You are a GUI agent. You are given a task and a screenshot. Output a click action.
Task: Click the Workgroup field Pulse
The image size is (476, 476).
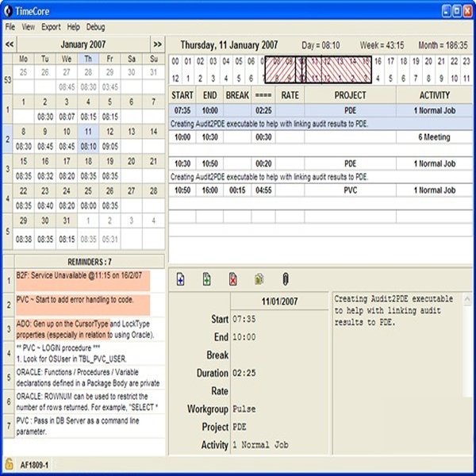(279, 409)
